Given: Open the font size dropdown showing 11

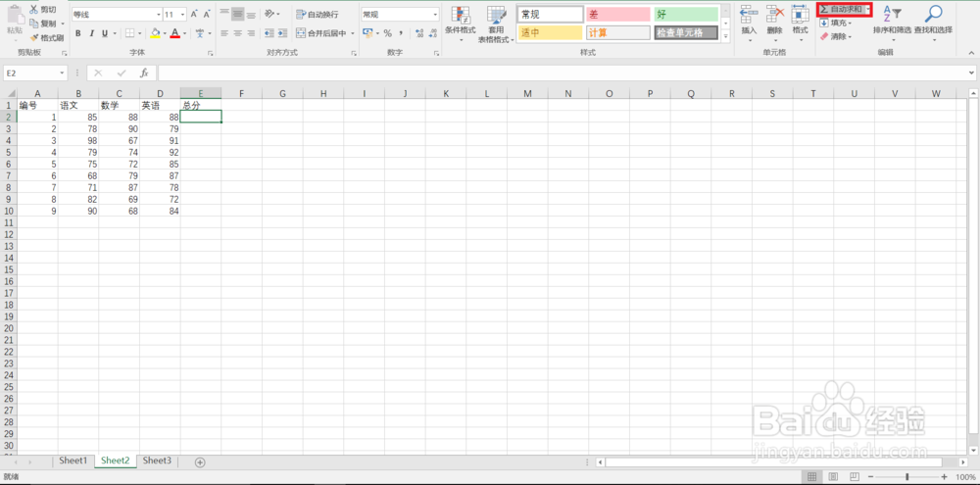Looking at the screenshot, I should (182, 15).
